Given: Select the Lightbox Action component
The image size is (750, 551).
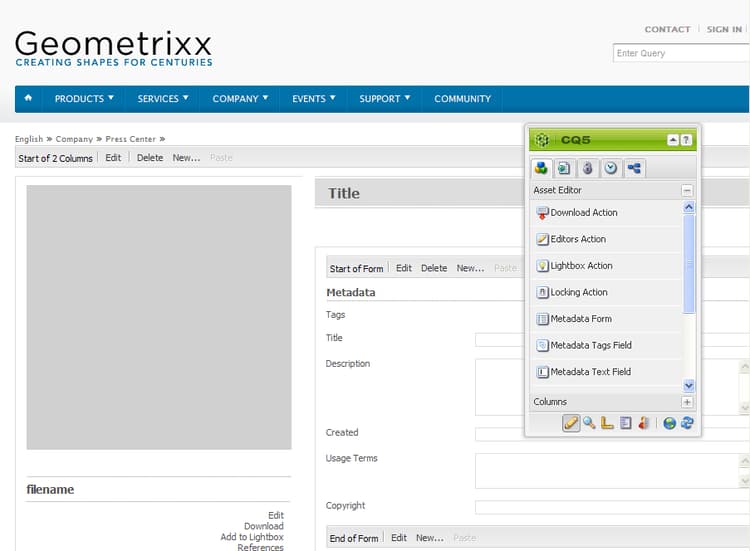Looking at the screenshot, I should click(607, 265).
